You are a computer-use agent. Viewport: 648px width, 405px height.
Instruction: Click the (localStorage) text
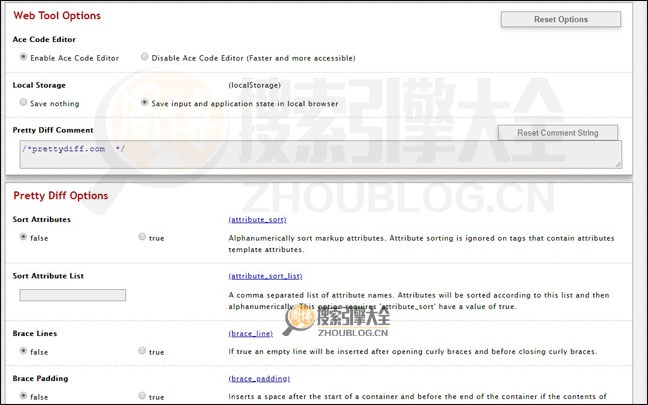(x=255, y=85)
